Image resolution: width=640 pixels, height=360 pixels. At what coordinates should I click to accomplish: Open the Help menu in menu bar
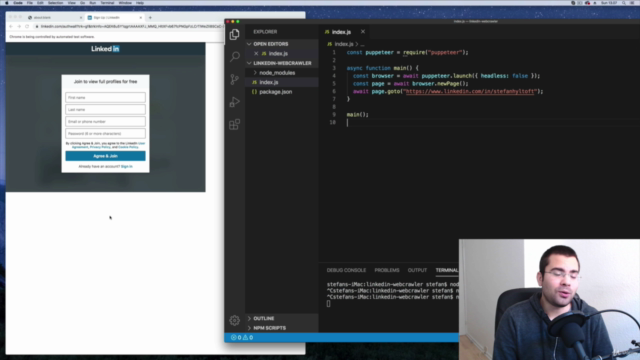[140, 3]
